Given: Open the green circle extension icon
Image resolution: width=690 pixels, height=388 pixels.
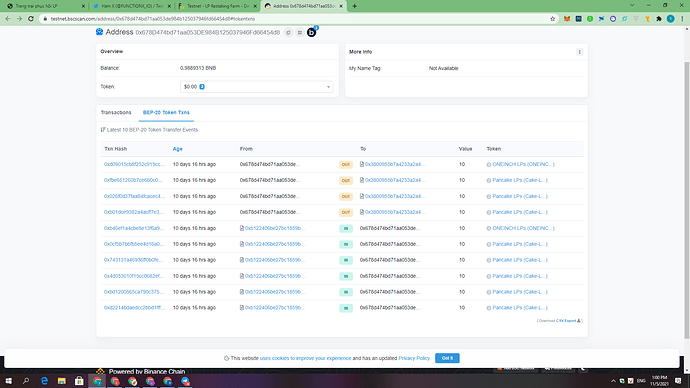Looking at the screenshot, I should [590, 19].
